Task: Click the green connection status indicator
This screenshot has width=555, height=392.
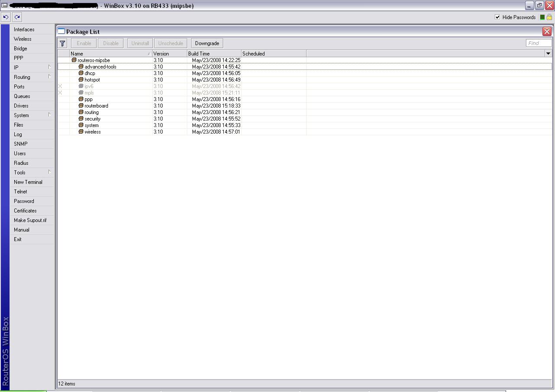Action: [x=542, y=17]
